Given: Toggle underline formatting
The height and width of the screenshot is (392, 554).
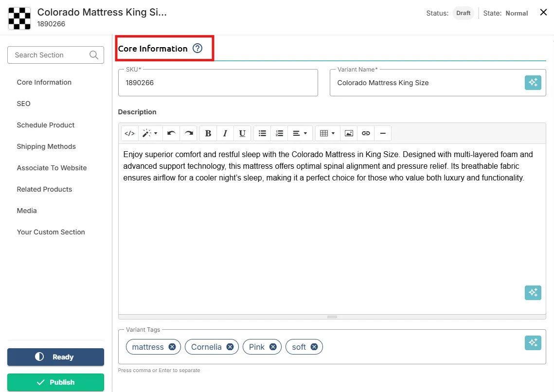Looking at the screenshot, I should pos(242,133).
